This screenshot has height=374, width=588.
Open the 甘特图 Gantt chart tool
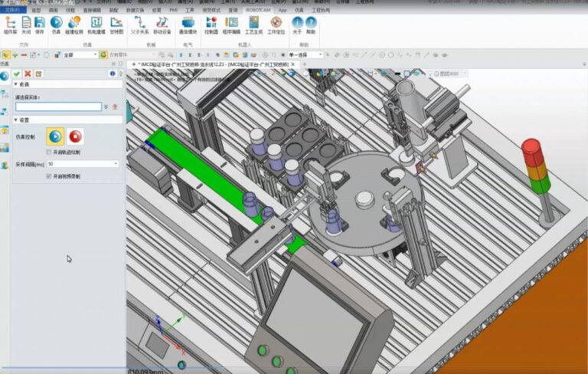click(x=116, y=25)
